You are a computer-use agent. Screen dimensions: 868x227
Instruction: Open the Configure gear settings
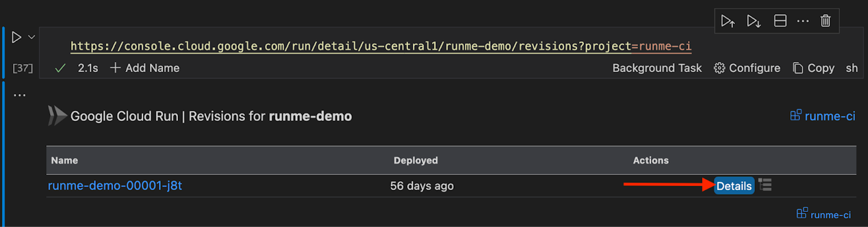pos(747,68)
